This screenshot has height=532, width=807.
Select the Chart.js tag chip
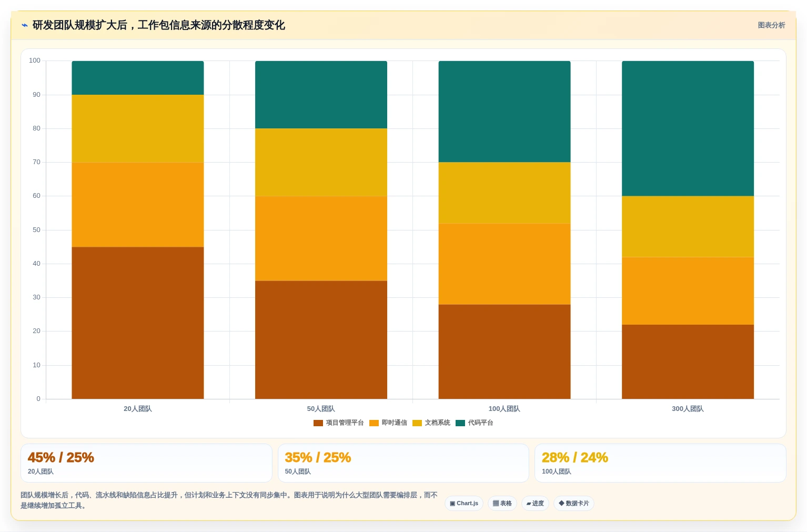click(x=464, y=504)
